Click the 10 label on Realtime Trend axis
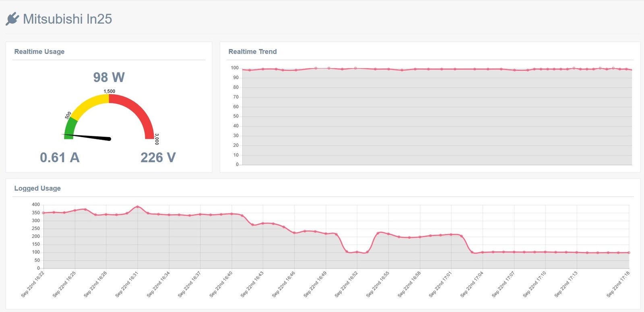 coord(236,155)
